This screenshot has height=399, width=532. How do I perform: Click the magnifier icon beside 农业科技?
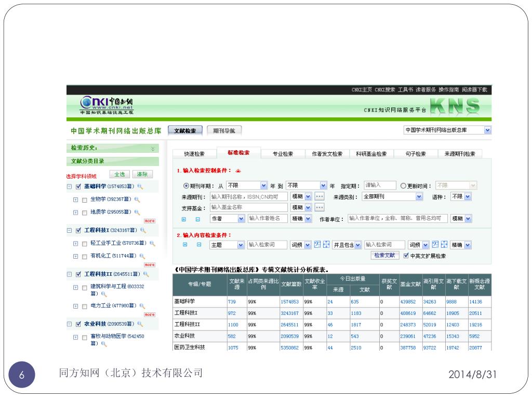tap(140, 324)
